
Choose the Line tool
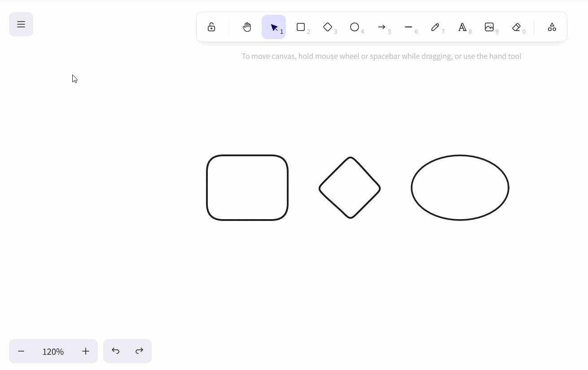tap(408, 27)
